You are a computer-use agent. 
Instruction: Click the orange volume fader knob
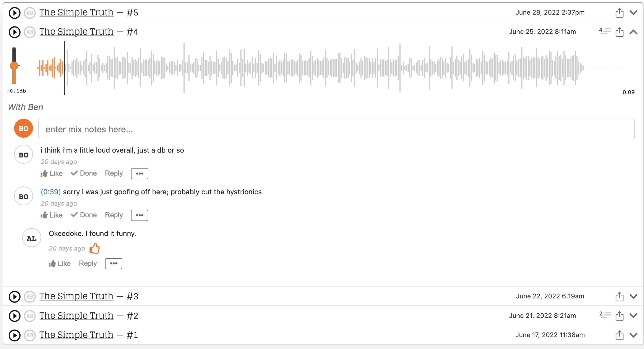coord(14,66)
